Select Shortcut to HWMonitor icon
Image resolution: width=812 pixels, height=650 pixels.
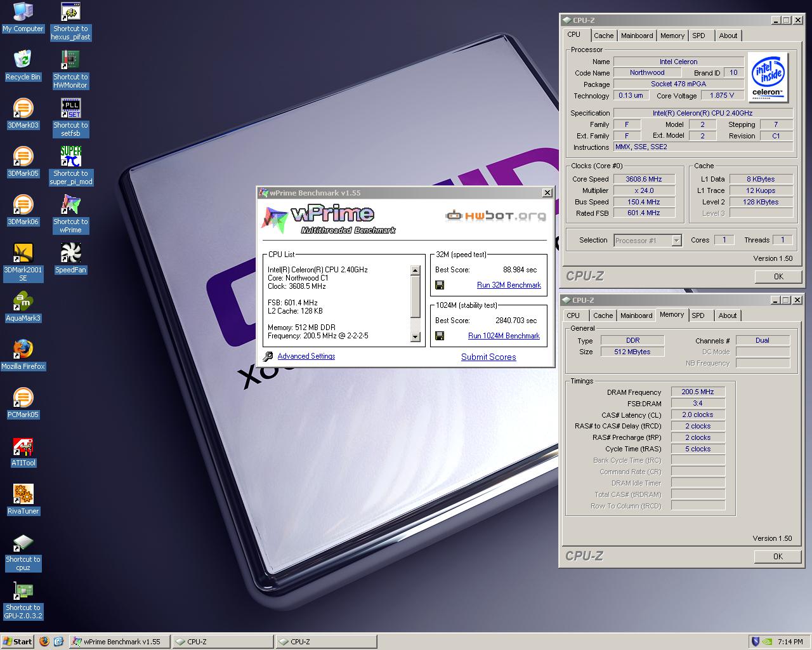[70, 70]
